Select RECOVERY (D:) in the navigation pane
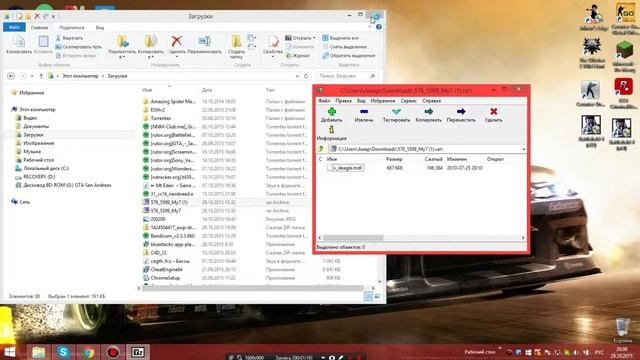Image resolution: width=640 pixels, height=360 pixels. (35, 177)
